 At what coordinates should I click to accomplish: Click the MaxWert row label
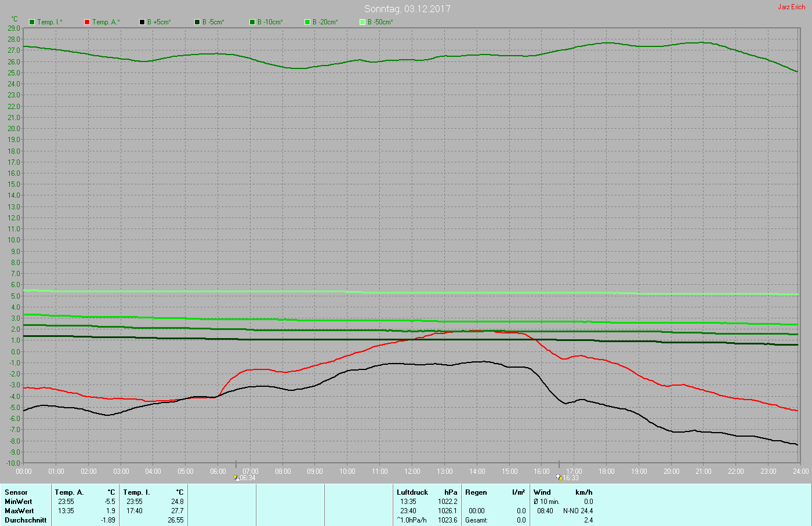click(x=19, y=511)
